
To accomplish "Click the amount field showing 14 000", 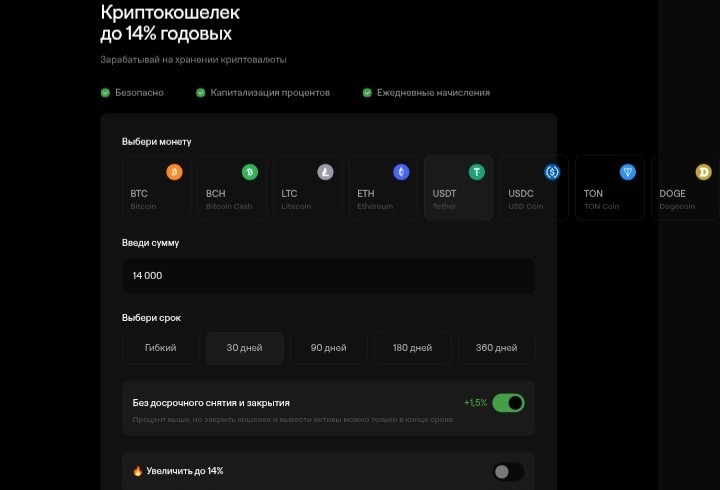I will point(329,276).
